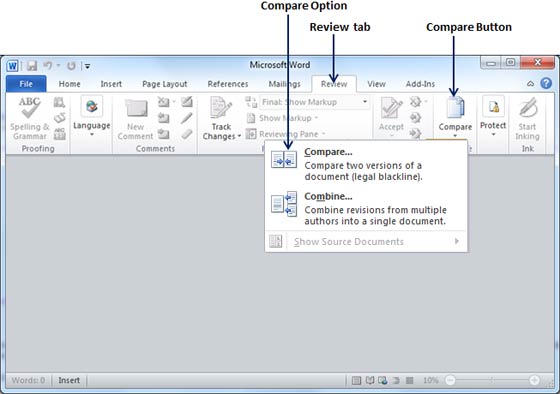Viewport: 560px width, 394px height.
Task: Click the zoom slider track
Action: pyautogui.click(x=492, y=380)
